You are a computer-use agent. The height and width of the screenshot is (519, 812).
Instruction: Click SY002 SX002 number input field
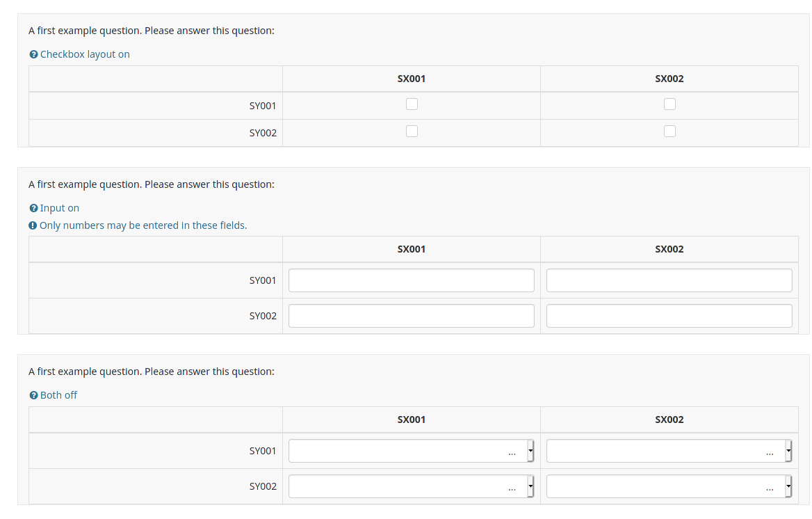point(669,316)
